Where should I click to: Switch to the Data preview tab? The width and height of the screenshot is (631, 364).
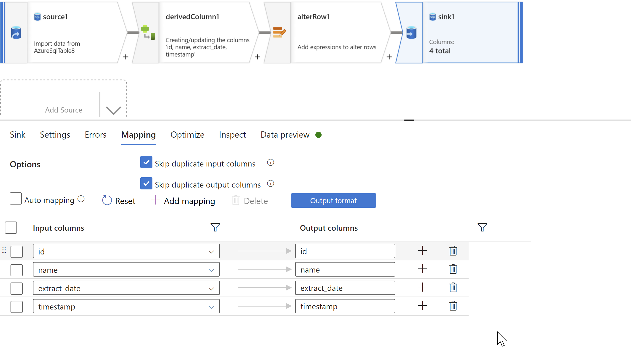coord(285,135)
